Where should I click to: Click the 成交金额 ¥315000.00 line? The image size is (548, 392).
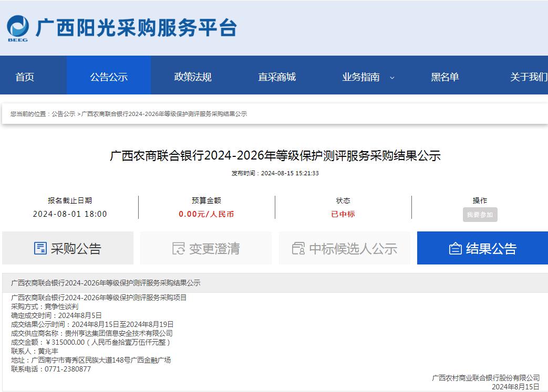(x=90, y=342)
